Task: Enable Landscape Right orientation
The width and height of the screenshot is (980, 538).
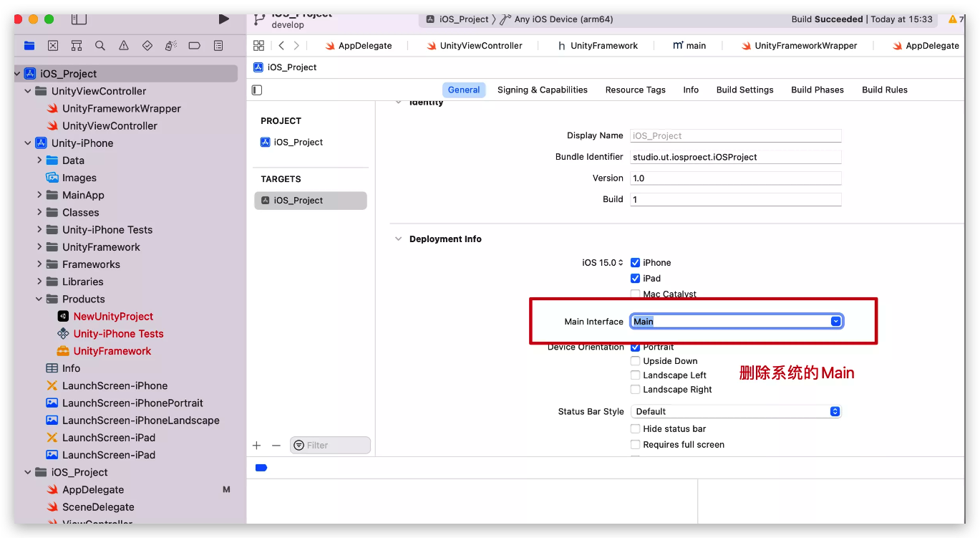Action: [x=635, y=390]
